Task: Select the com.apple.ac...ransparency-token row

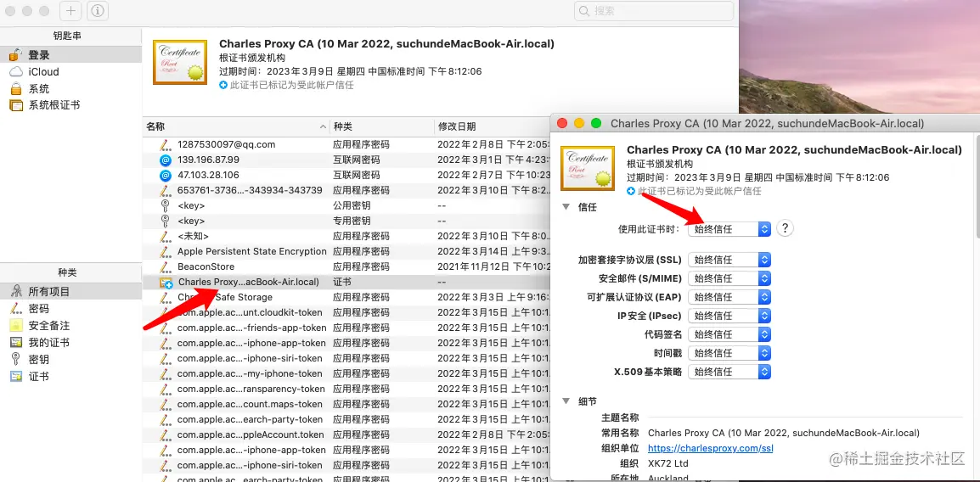Action: click(346, 389)
